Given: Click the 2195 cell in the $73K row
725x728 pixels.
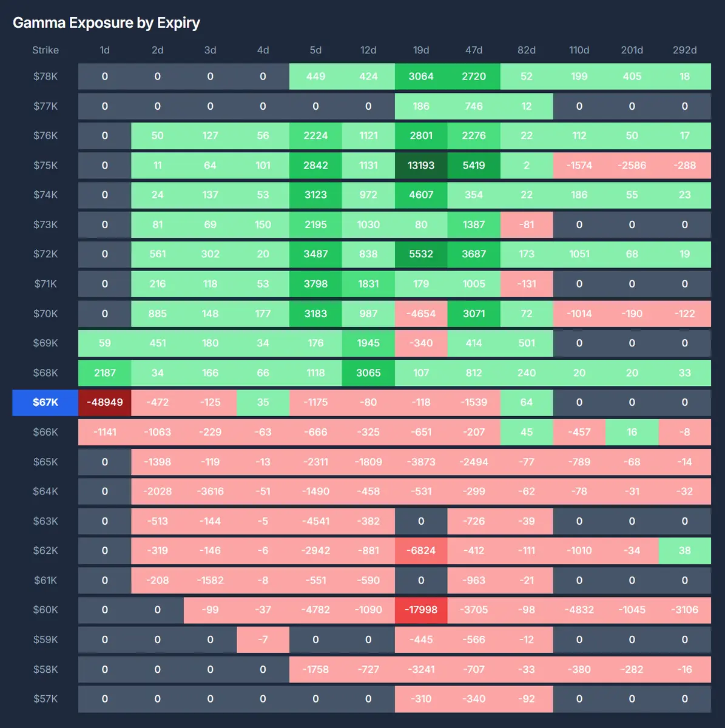Looking at the screenshot, I should coord(315,224).
